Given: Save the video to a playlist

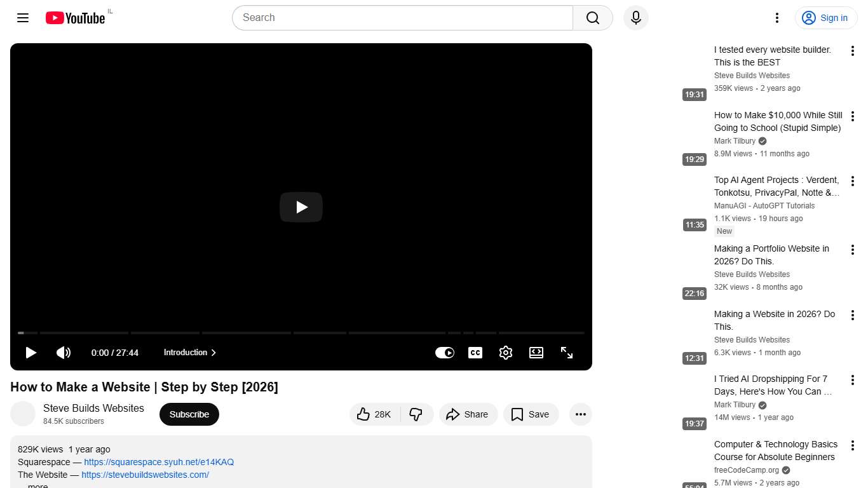Looking at the screenshot, I should [531, 414].
